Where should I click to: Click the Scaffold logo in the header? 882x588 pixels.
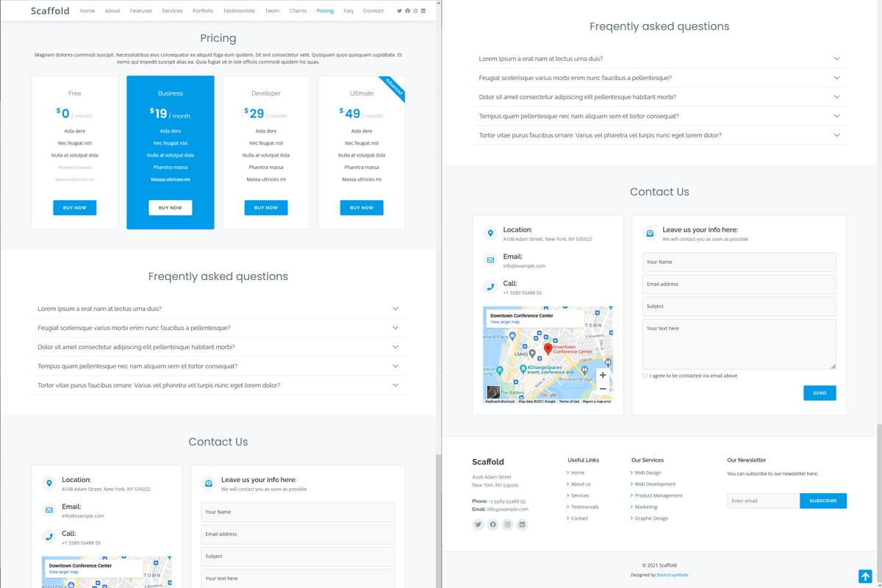click(x=50, y=11)
